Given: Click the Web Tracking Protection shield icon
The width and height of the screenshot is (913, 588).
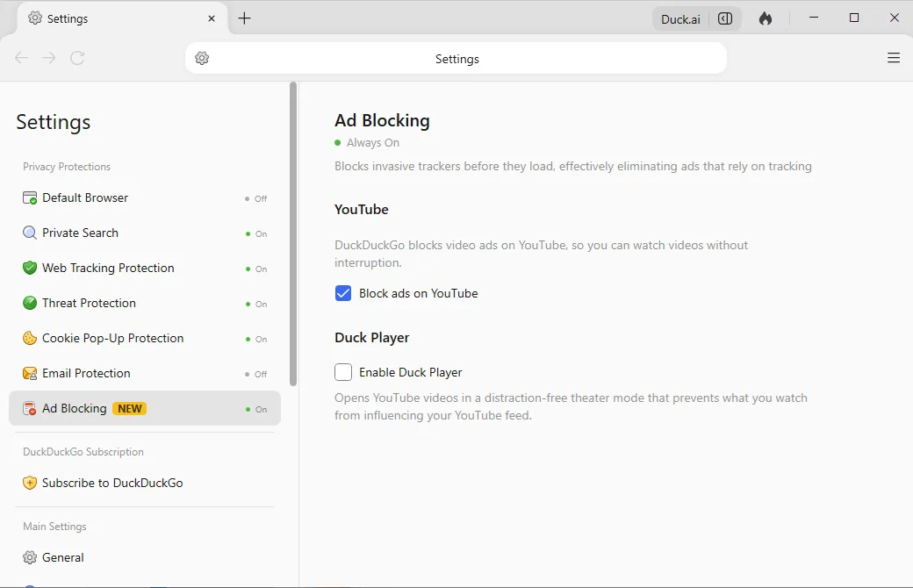Looking at the screenshot, I should [30, 268].
